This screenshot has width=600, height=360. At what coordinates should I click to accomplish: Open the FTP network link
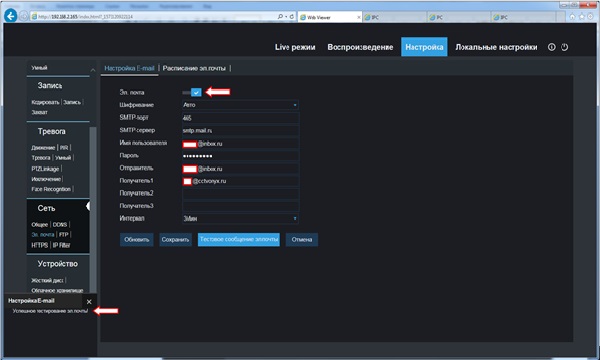tap(64, 235)
